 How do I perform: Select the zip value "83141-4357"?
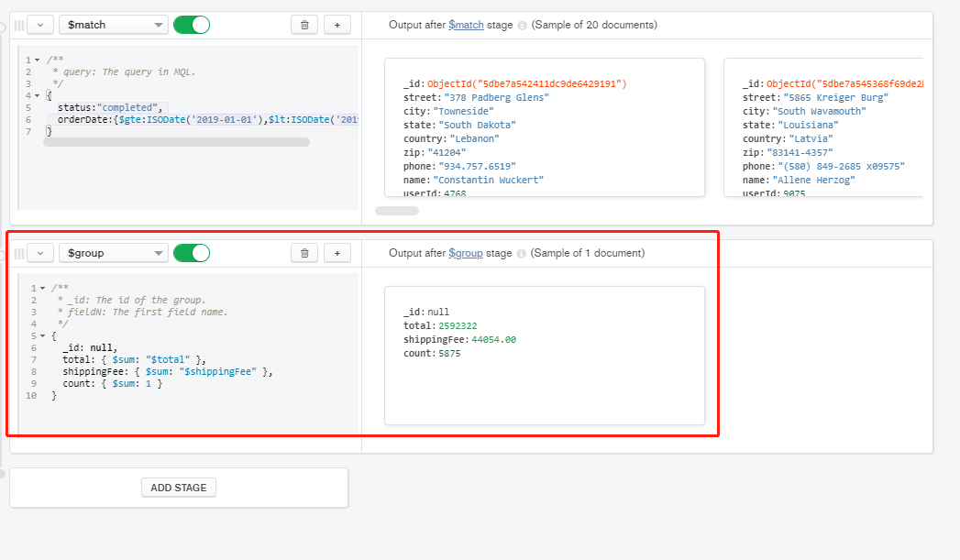click(x=800, y=153)
